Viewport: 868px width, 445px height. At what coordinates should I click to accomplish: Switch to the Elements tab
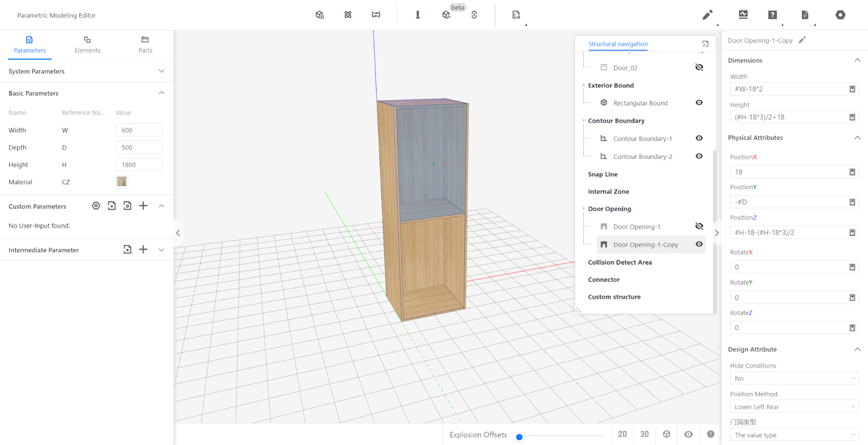point(87,44)
